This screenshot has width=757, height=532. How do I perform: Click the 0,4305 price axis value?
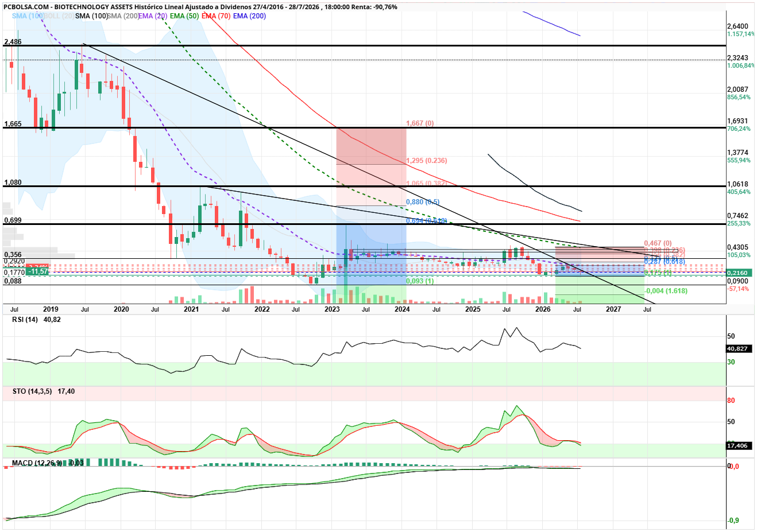737,247
